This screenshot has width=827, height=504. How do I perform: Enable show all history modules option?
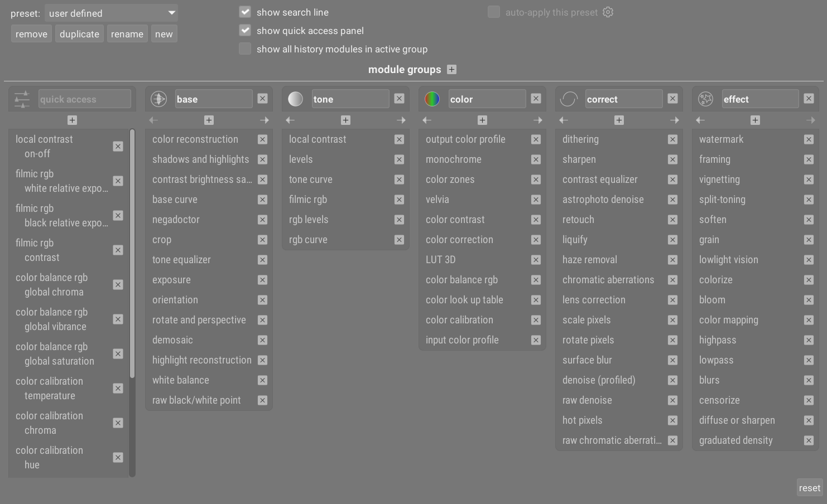click(x=245, y=49)
